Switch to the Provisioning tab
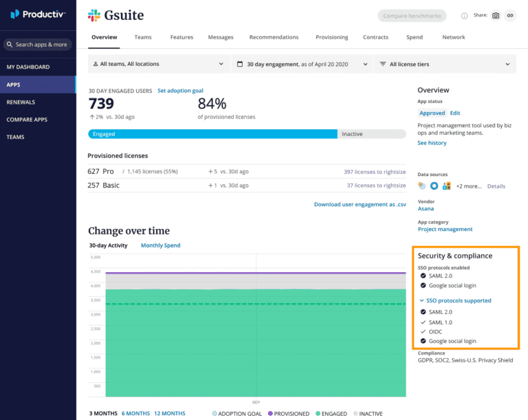This screenshot has width=528, height=420. click(331, 37)
